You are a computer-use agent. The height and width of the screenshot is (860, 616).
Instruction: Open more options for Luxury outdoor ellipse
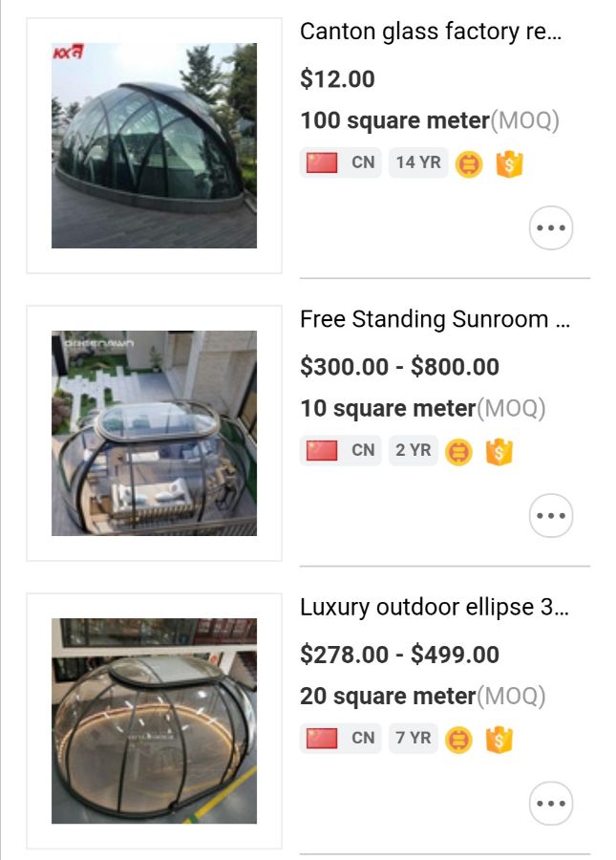click(x=551, y=804)
